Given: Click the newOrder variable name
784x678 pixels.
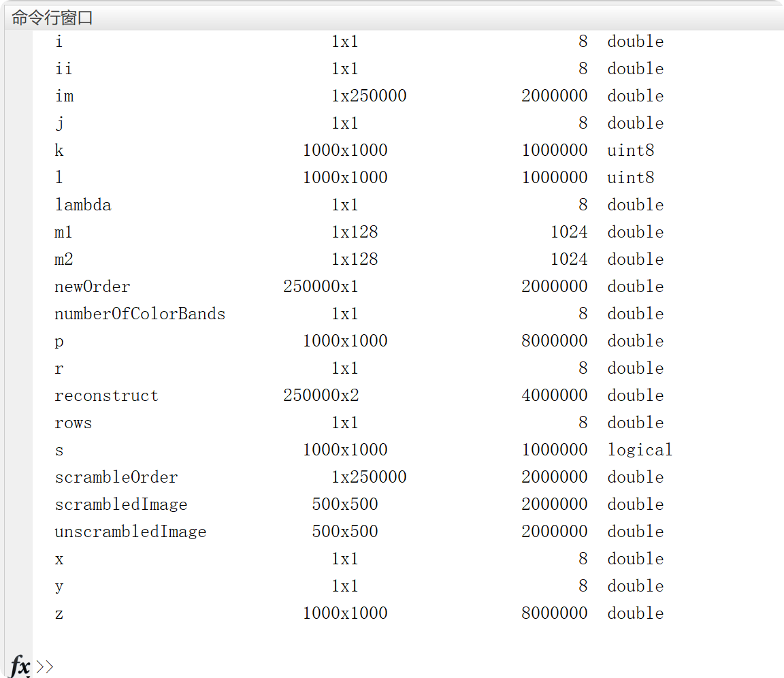Looking at the screenshot, I should [92, 287].
